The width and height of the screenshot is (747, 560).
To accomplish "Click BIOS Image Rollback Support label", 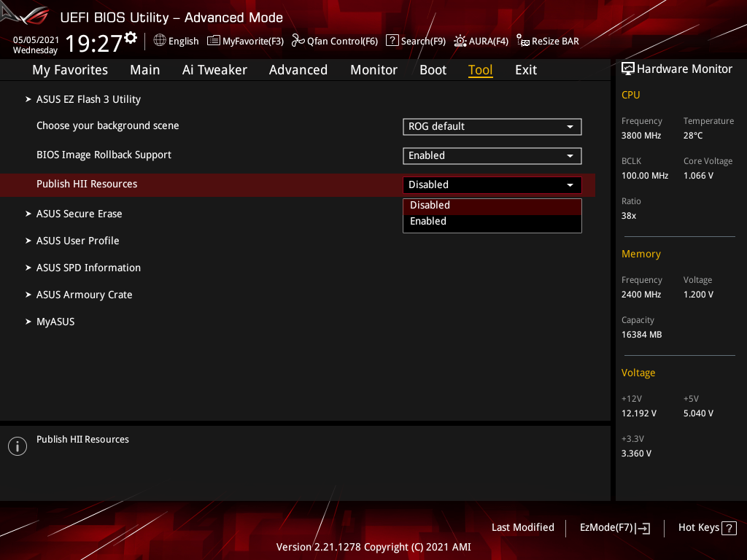I will click(x=104, y=155).
